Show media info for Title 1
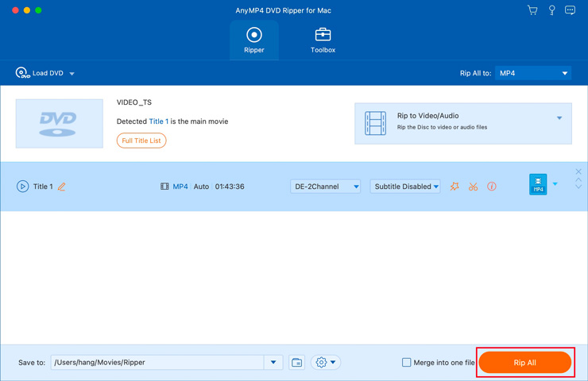588x381 pixels. (492, 187)
